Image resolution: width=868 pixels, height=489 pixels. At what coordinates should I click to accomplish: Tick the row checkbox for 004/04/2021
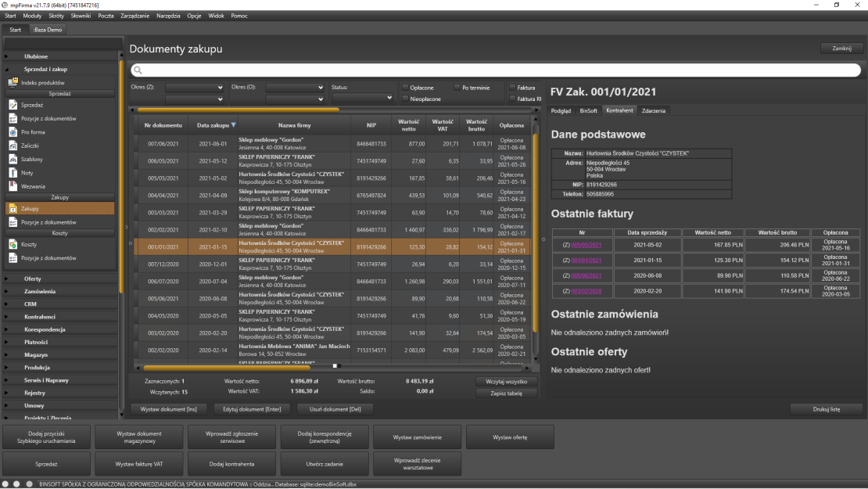tap(136, 195)
